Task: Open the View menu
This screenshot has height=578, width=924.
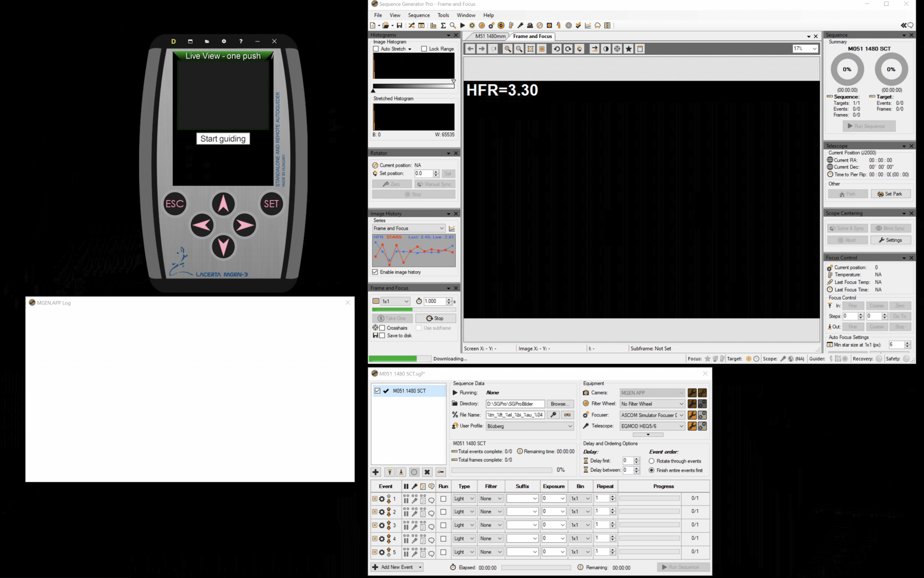Action: tap(395, 15)
